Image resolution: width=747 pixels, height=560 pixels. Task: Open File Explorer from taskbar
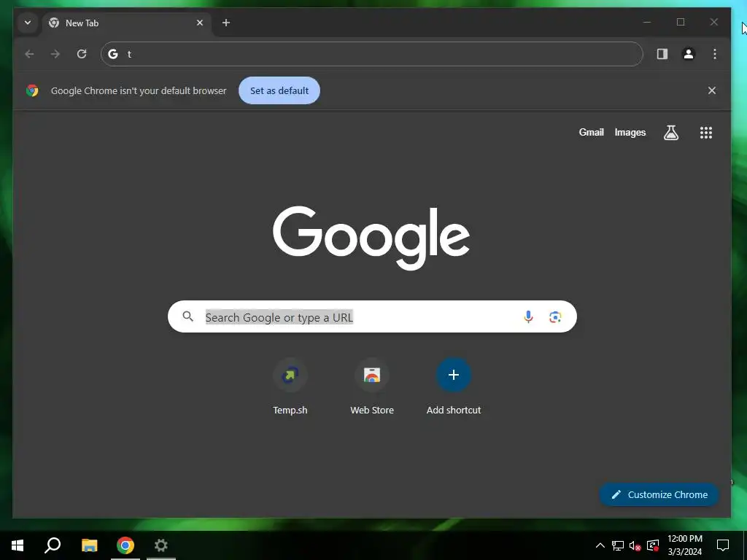(89, 545)
